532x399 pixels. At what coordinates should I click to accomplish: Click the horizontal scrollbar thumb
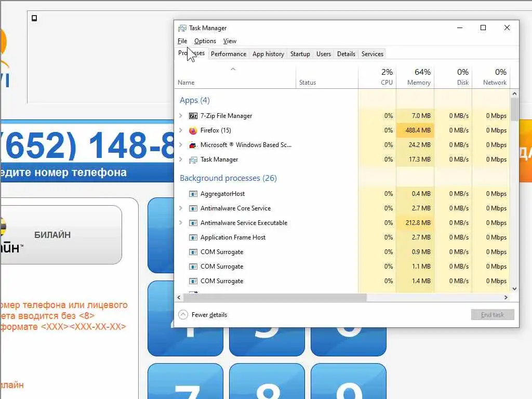(x=275, y=298)
